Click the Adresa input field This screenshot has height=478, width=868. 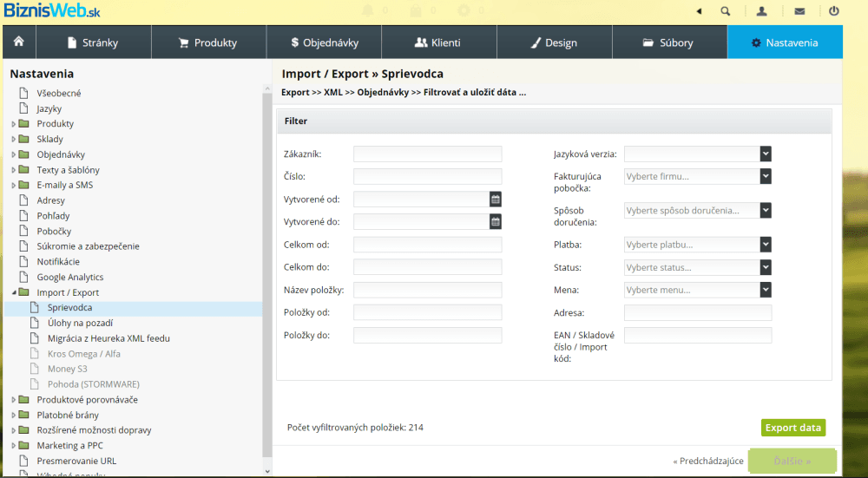(x=698, y=312)
